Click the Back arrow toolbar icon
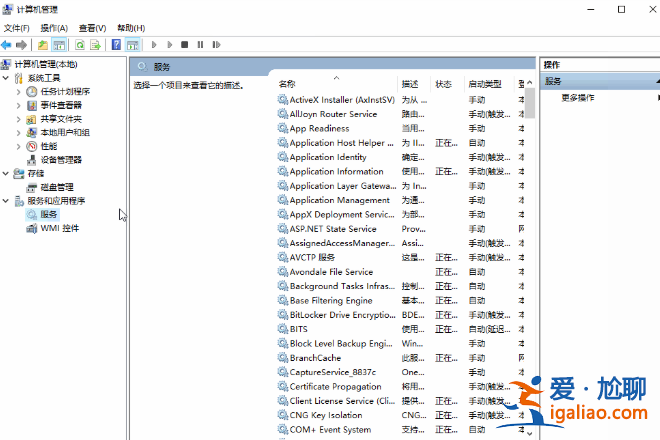Viewport: 660px width, 440px height. tap(6, 45)
